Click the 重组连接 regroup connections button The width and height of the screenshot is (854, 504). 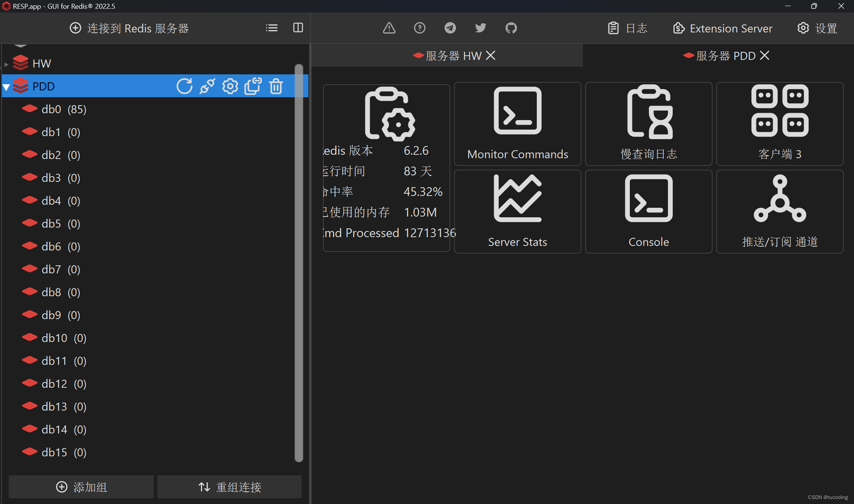[230, 487]
